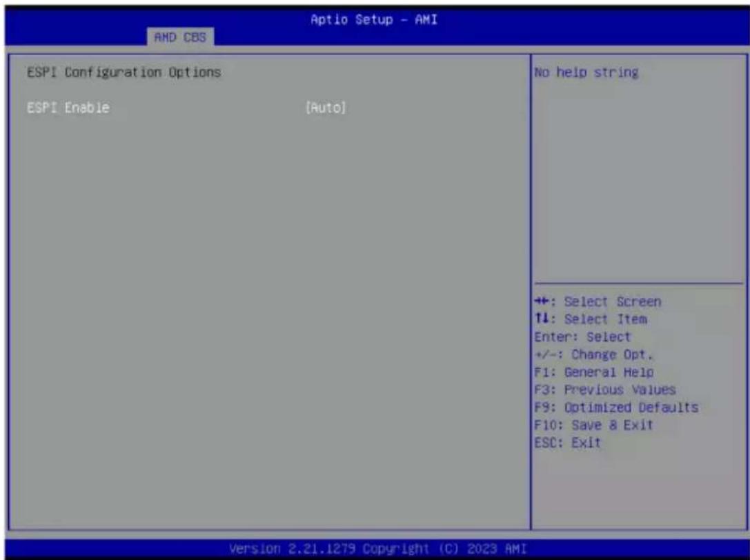The width and height of the screenshot is (750, 560).
Task: Click the +/-: Change Opt. hint
Action: 593,354
